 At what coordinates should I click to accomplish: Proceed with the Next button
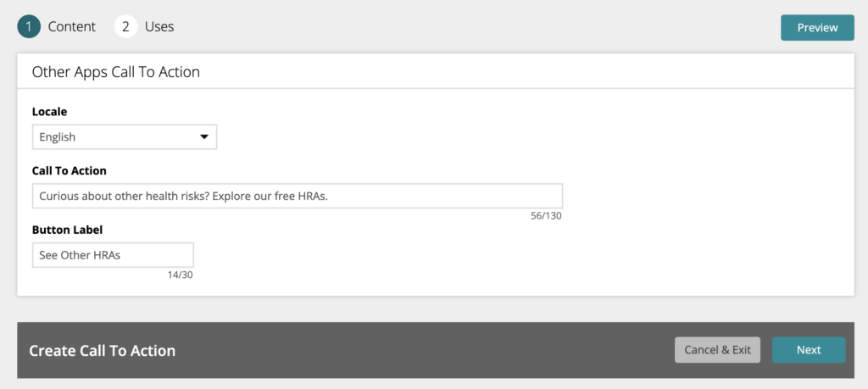(809, 350)
